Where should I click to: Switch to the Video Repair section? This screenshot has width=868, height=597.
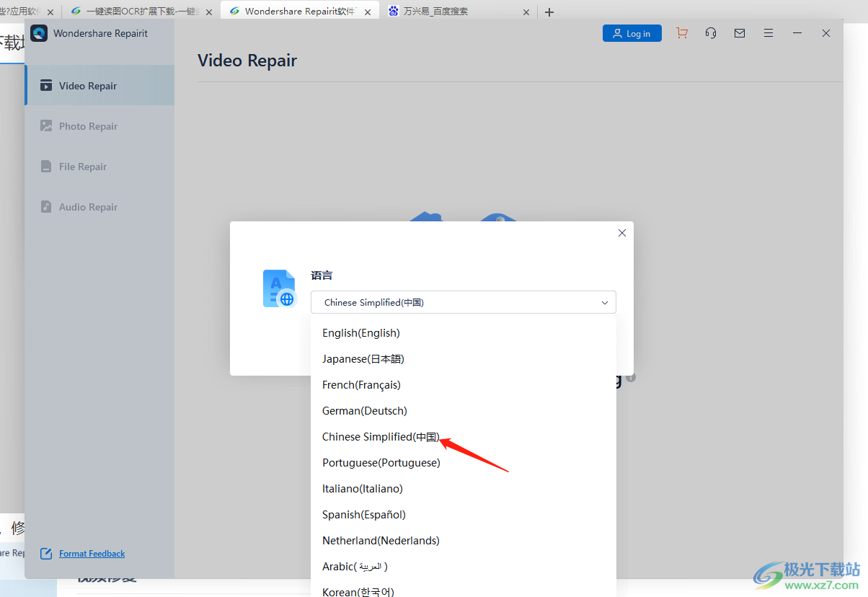[99, 86]
